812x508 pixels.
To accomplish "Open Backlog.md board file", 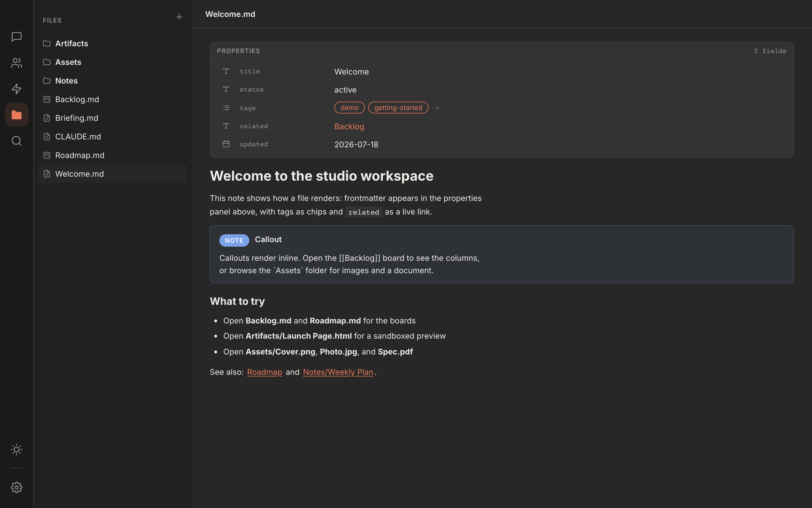I will [x=112, y=99].
